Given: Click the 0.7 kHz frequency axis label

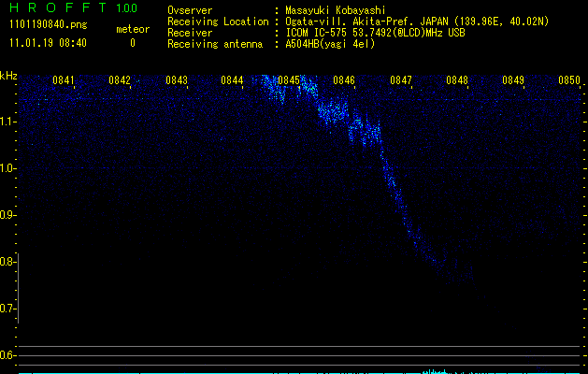Looking at the screenshot, I should pos(7,309).
